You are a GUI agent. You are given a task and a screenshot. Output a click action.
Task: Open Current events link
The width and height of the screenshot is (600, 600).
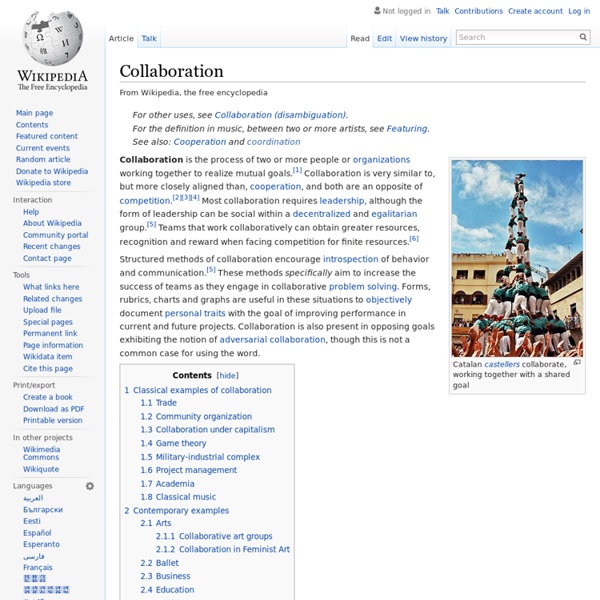pos(43,148)
